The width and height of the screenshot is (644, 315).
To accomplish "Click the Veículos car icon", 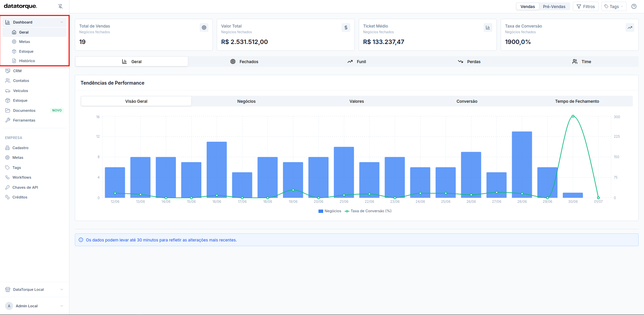I will coord(8,91).
